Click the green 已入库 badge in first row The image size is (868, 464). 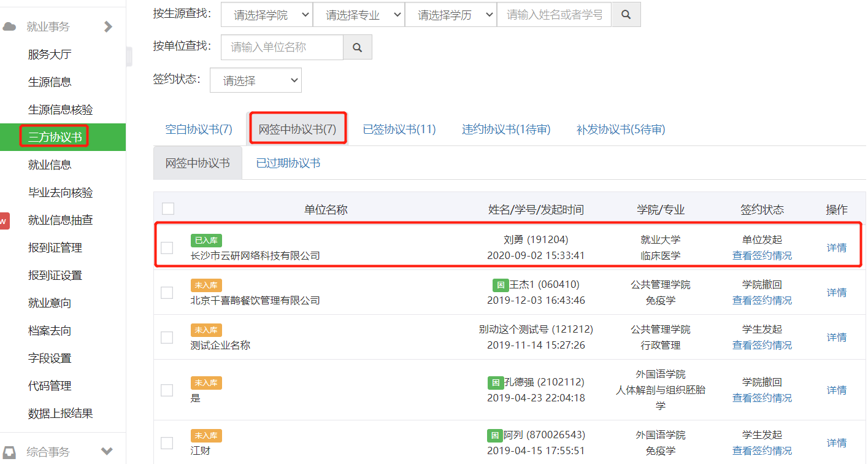coord(206,241)
